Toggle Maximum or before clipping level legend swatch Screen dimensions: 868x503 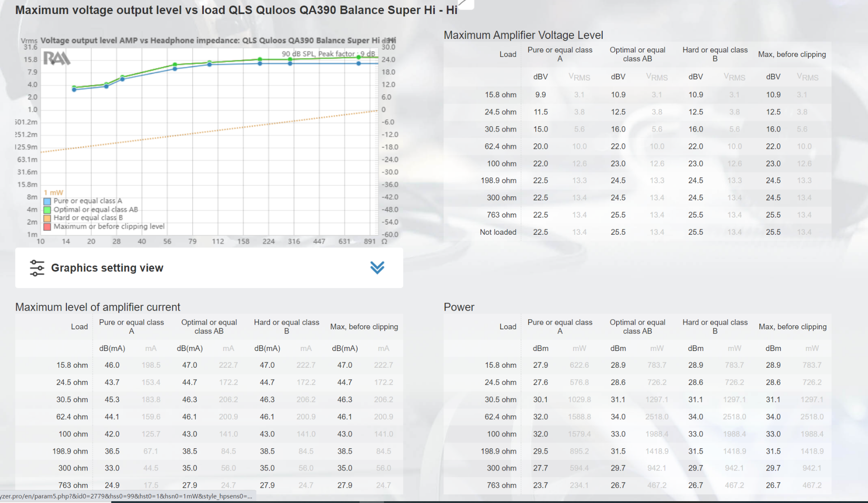(x=47, y=227)
